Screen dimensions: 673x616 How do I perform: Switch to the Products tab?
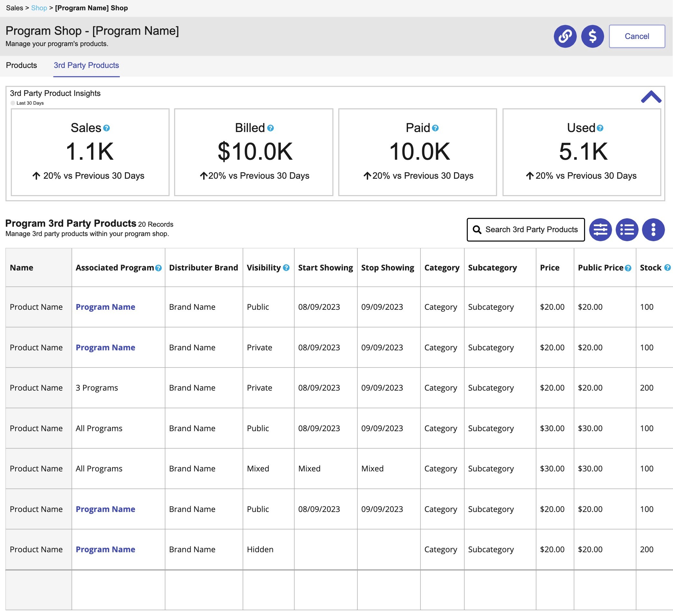tap(21, 65)
